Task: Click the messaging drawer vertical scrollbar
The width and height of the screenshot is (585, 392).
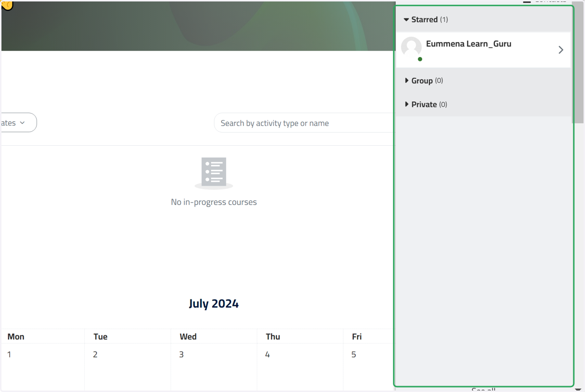Action: pos(578,63)
